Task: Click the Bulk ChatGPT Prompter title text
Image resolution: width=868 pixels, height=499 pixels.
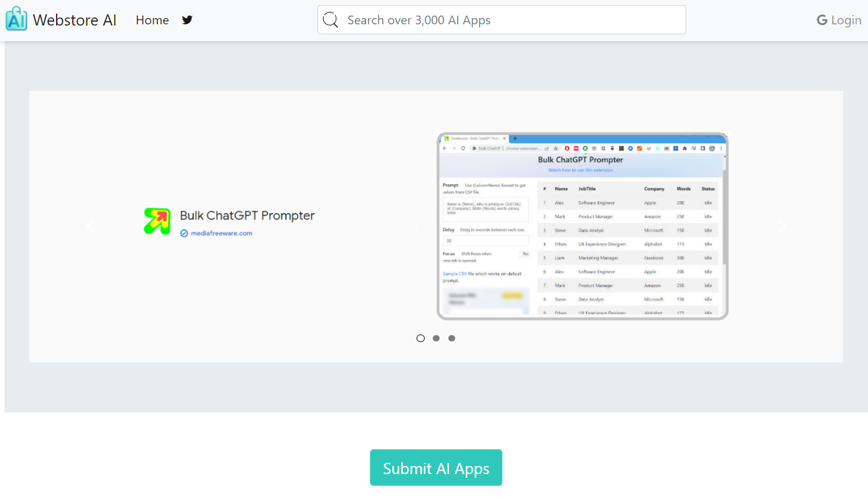Action: [247, 216]
